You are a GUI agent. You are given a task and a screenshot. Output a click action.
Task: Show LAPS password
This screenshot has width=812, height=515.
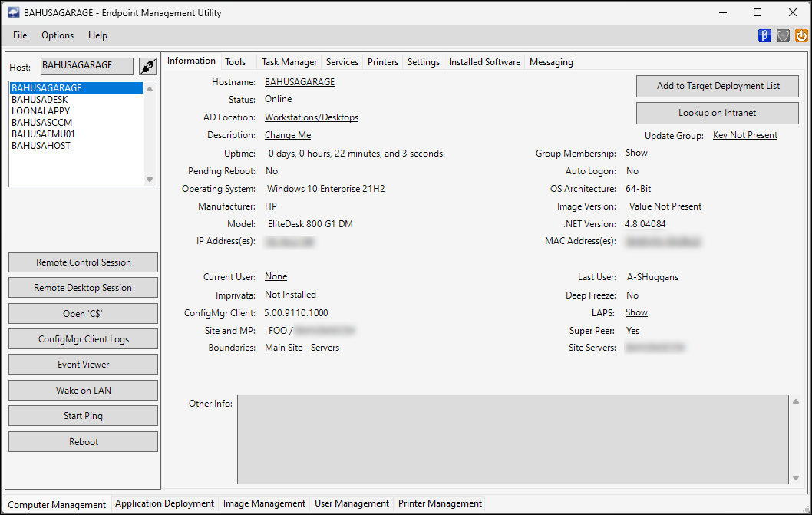coord(636,312)
